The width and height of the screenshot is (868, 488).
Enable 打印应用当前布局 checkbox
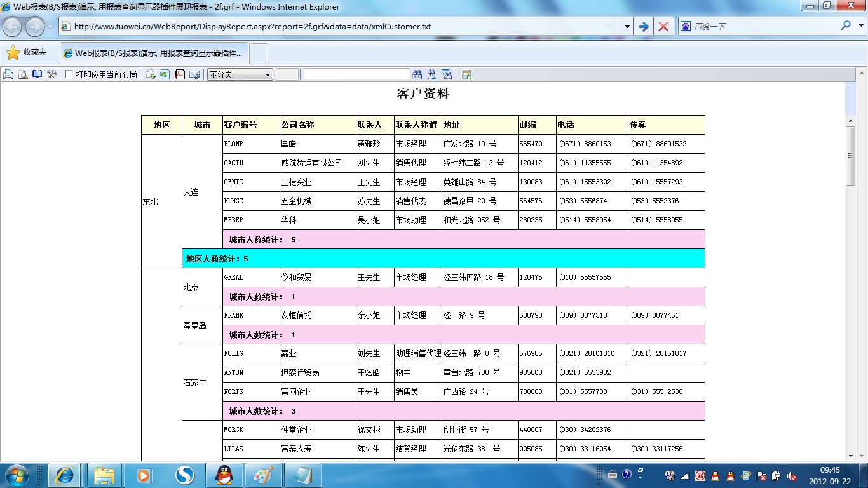(x=69, y=74)
